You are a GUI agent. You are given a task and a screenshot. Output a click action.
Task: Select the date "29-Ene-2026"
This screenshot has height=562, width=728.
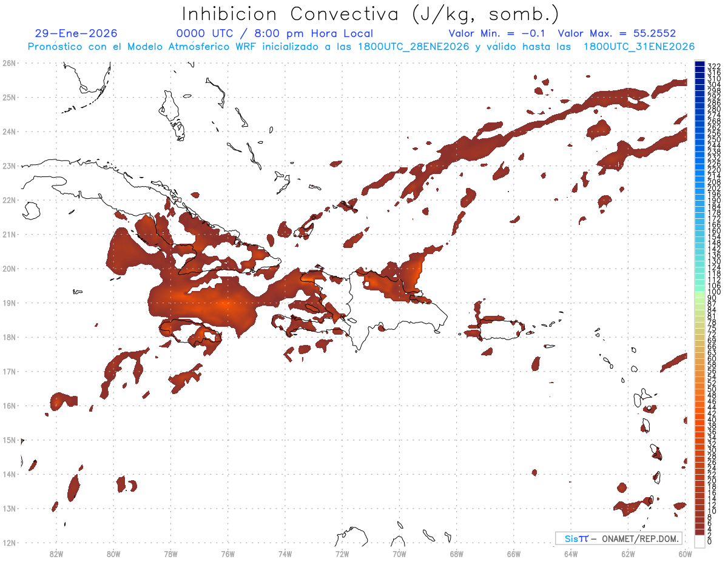[76, 33]
